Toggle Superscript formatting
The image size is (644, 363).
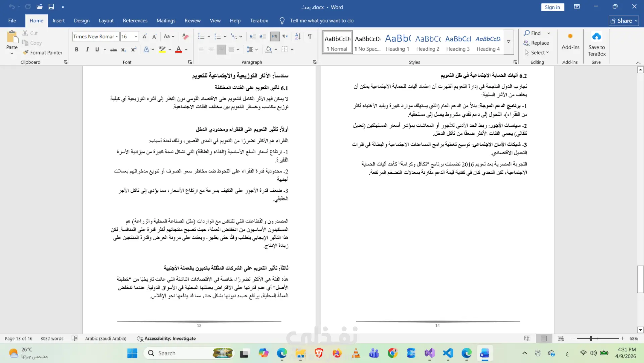click(x=133, y=50)
